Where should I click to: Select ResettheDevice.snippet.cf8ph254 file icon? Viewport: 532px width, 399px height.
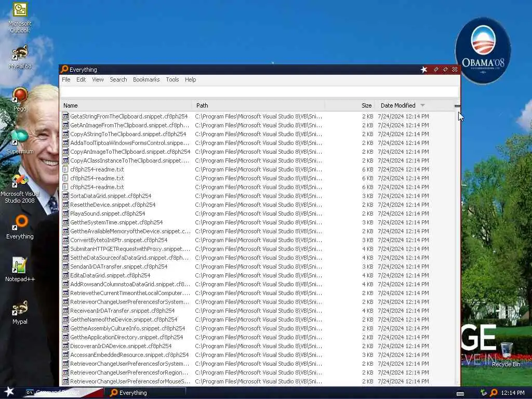[65, 205]
